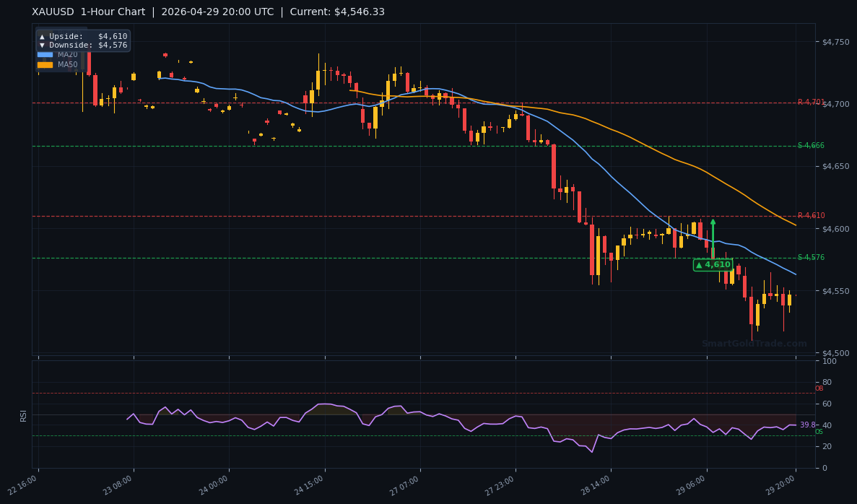
Task: Click the green 4,610 target badge
Action: (713, 264)
